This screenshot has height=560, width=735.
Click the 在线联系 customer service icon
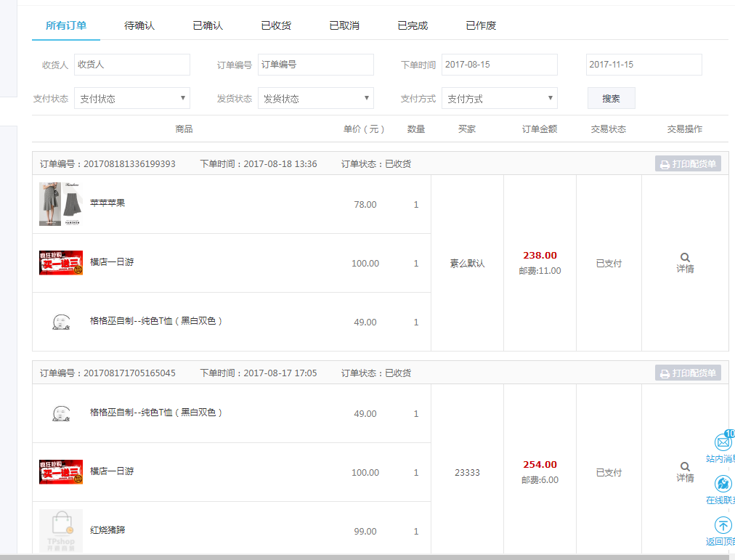point(723,484)
